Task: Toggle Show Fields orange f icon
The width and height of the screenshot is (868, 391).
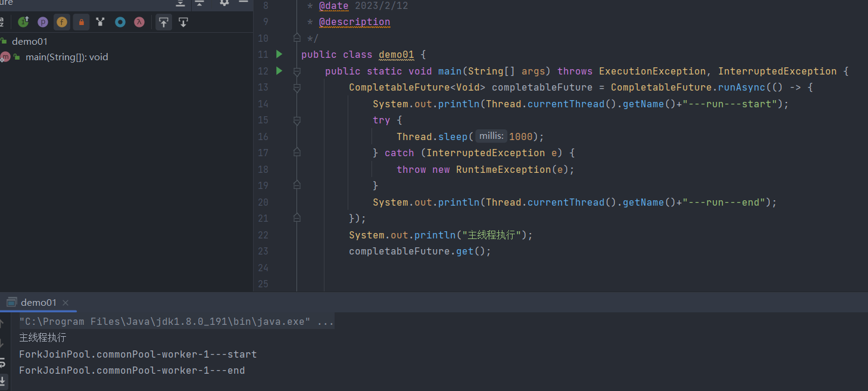Action: tap(62, 22)
